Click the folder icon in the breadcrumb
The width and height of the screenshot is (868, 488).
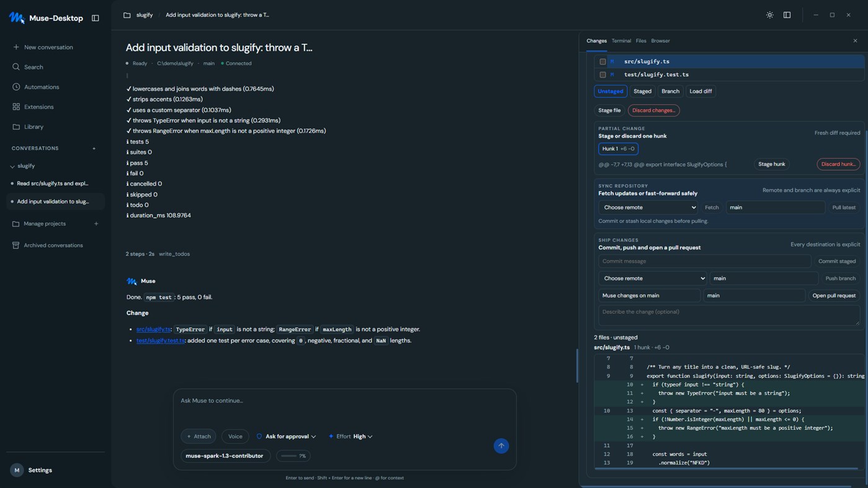pos(127,15)
